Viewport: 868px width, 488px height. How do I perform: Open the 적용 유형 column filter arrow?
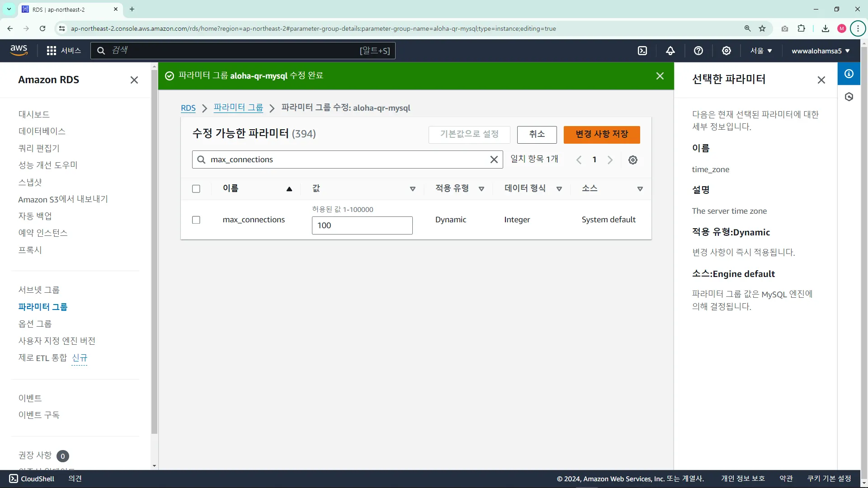pyautogui.click(x=481, y=189)
